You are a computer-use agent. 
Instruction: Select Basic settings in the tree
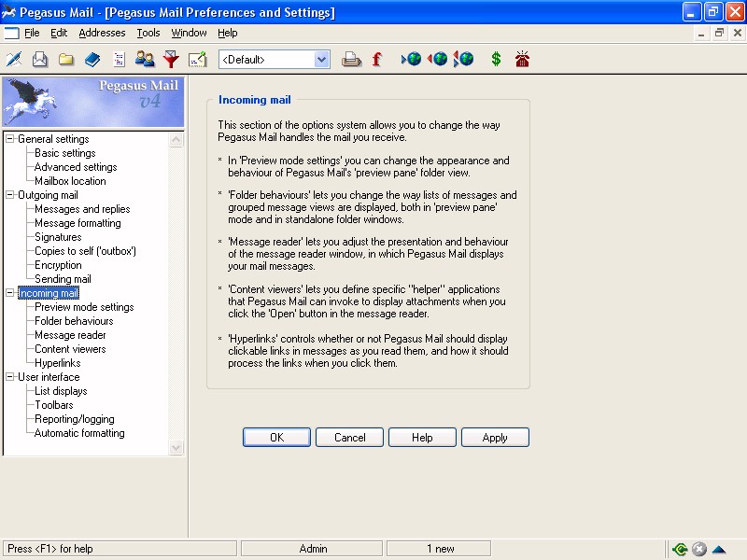[x=65, y=153]
